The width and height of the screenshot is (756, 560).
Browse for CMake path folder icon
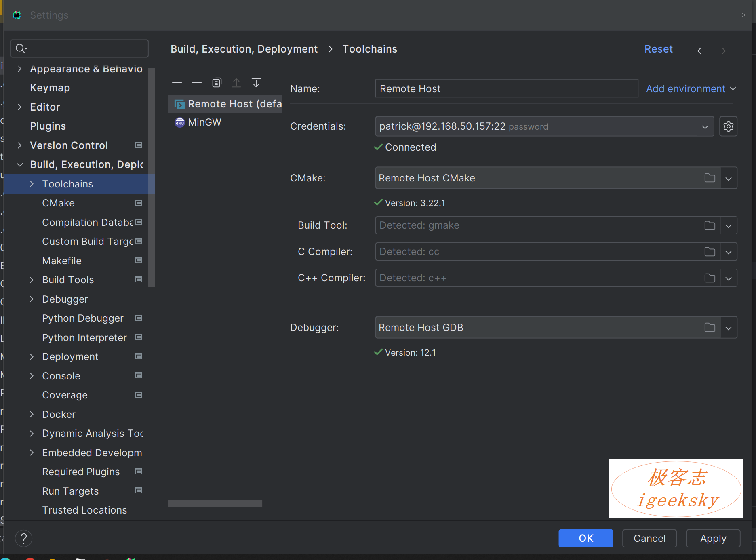click(x=710, y=178)
